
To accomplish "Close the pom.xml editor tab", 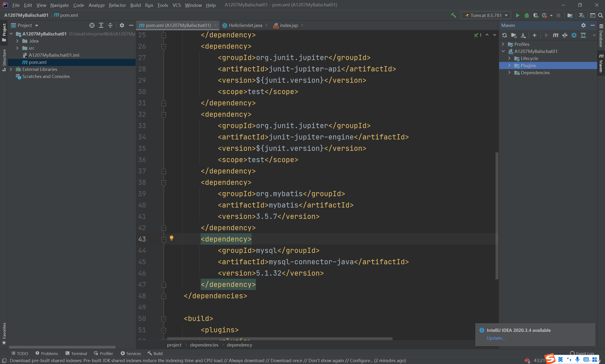I will click(215, 25).
